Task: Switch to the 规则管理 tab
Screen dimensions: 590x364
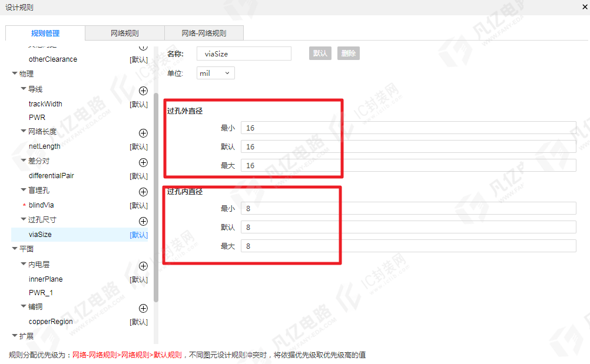Action: pyautogui.click(x=45, y=33)
